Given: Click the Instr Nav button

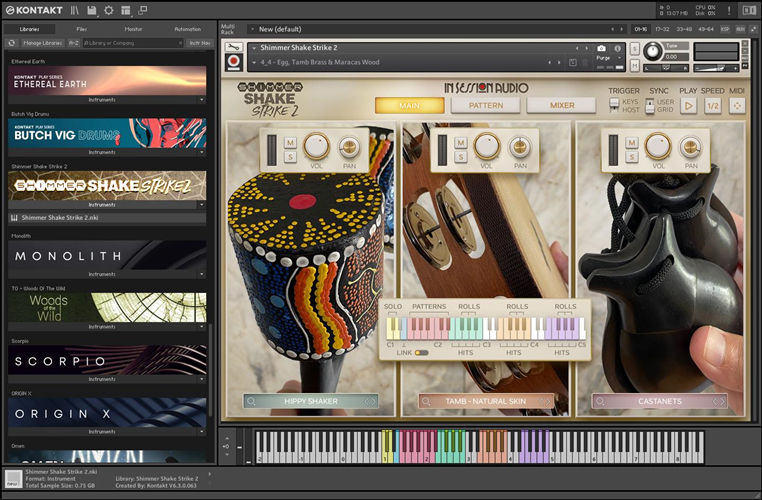Looking at the screenshot, I should point(200,43).
